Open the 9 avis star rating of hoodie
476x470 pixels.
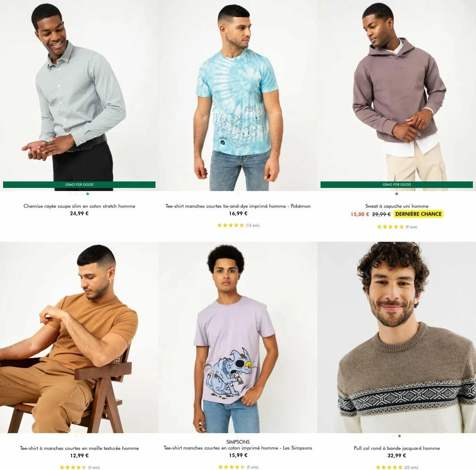tap(397, 227)
